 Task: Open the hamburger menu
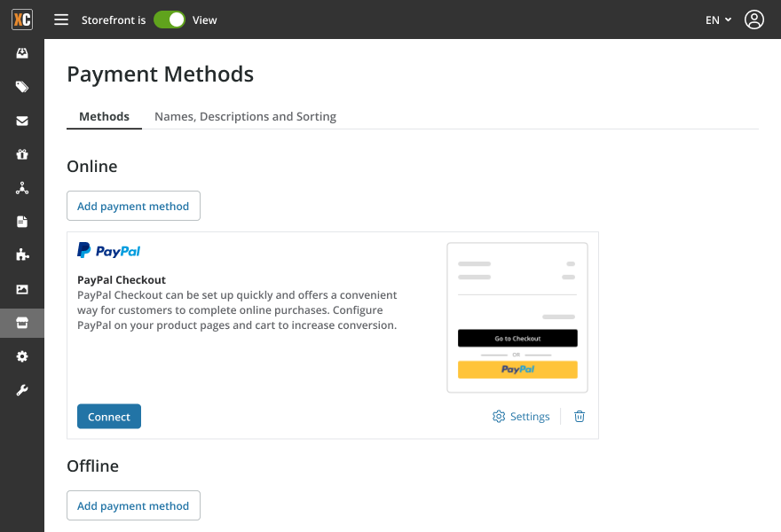pos(61,20)
